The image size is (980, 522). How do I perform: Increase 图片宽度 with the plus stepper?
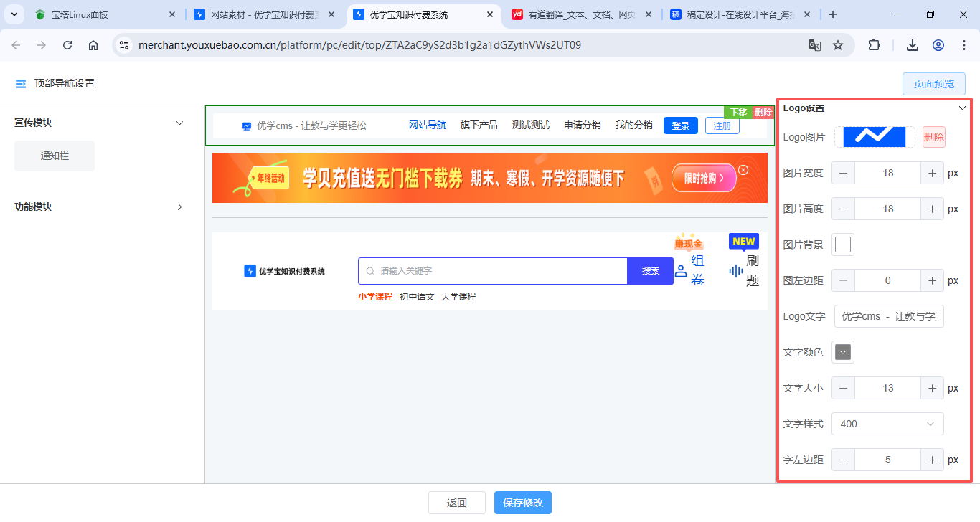(x=932, y=173)
